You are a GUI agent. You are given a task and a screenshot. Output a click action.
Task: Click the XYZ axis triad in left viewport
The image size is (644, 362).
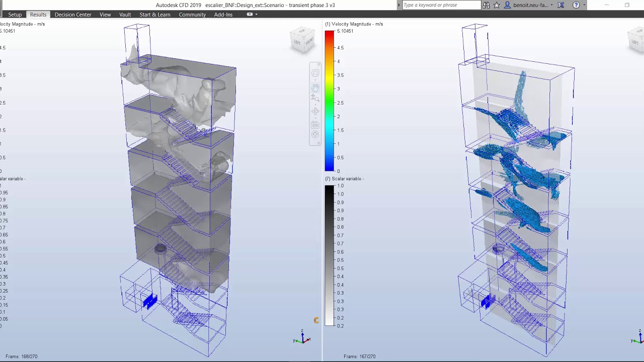302,338
